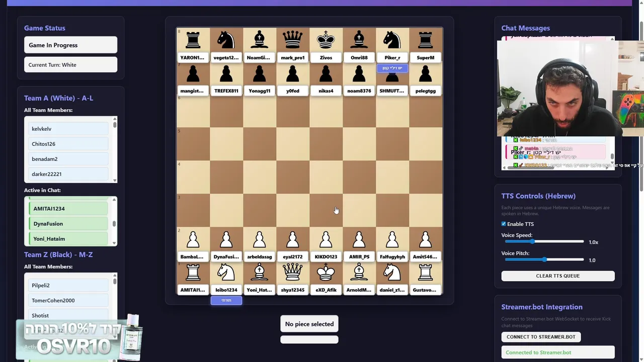Image resolution: width=644 pixels, height=362 pixels.
Task: Select the white bishop labeled ArnoldM
Action: 359,273
